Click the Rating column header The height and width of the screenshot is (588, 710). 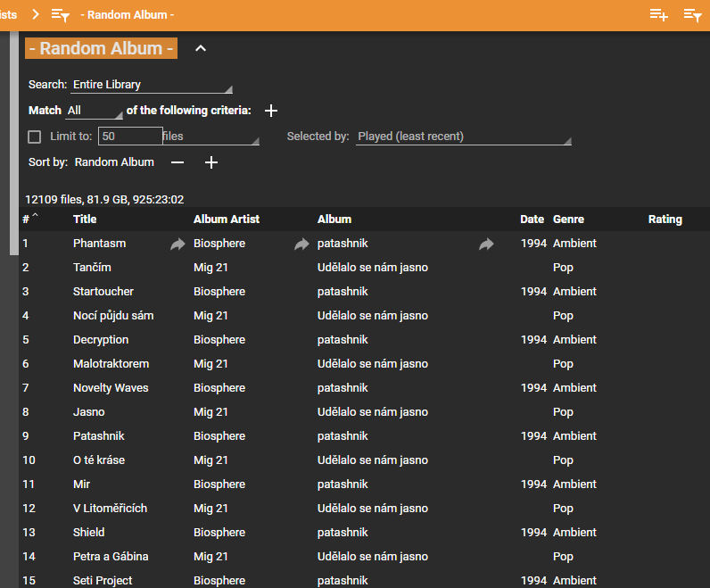665,219
